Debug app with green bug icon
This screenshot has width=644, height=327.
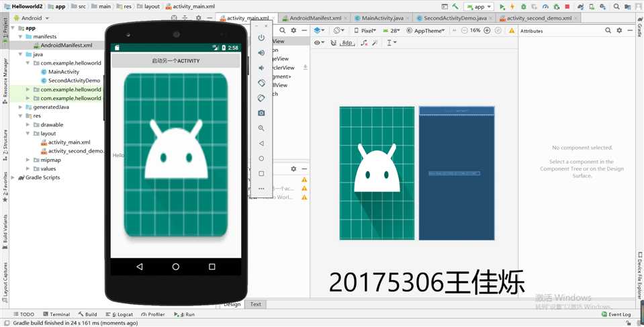tap(524, 7)
